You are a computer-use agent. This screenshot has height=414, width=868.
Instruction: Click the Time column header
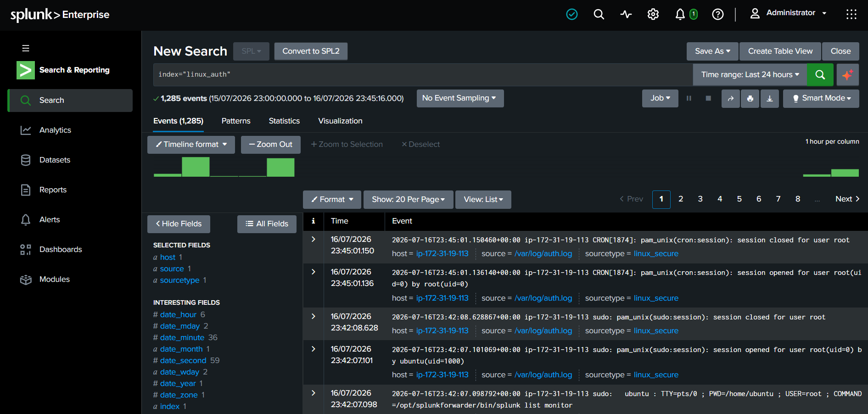tap(340, 221)
